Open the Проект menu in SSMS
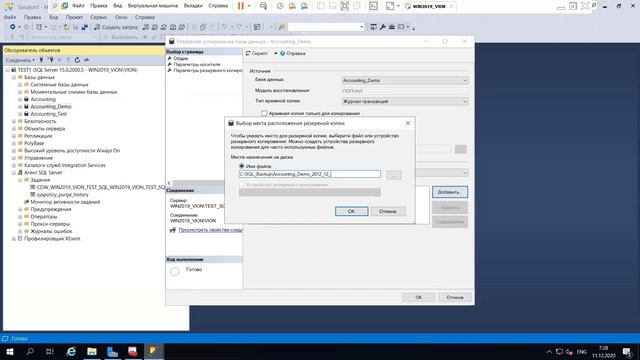 [x=74, y=17]
